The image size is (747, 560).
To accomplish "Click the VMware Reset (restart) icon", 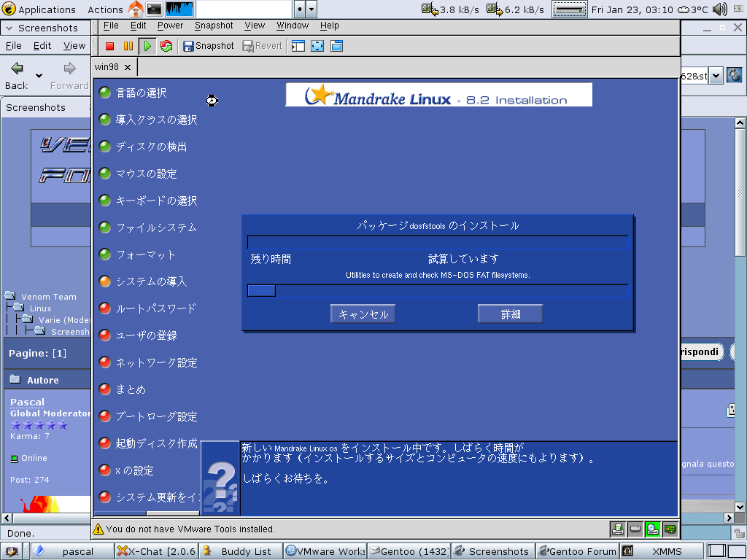I will pyautogui.click(x=166, y=46).
